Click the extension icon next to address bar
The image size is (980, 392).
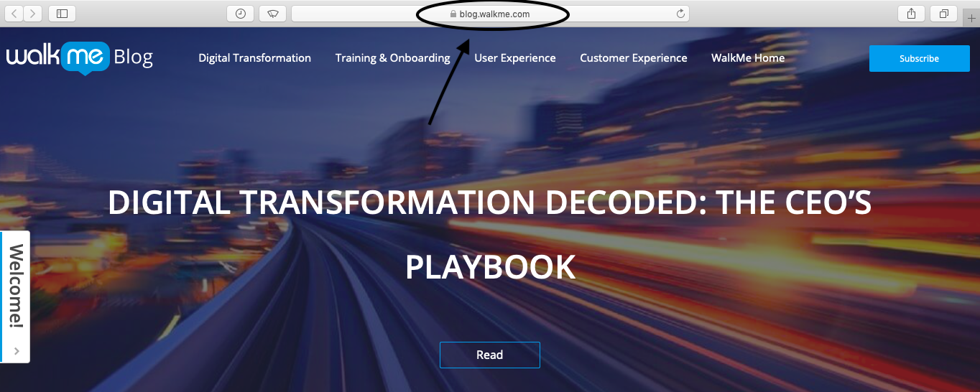[273, 14]
